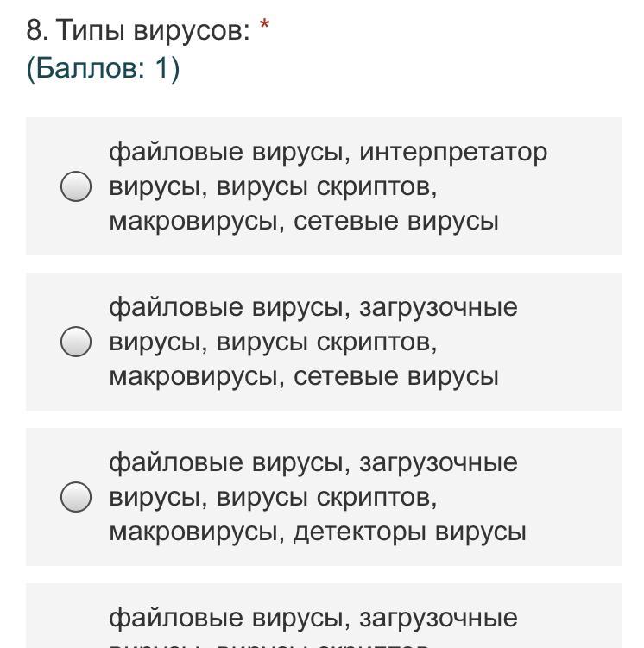Viewport: 644px width, 648px height.
Task: Select the radio button for the option with "детекторы вирусы"
Action: pyautogui.click(x=76, y=497)
